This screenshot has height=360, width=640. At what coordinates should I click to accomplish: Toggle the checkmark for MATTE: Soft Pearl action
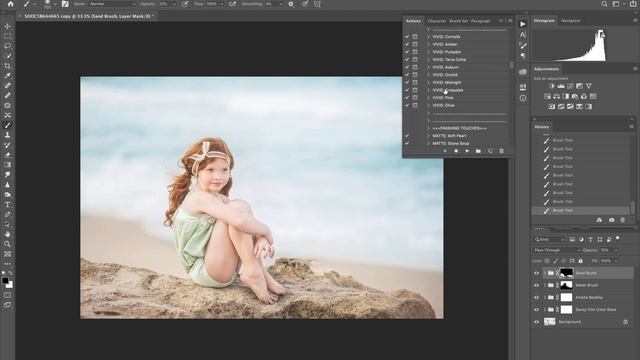click(x=407, y=136)
